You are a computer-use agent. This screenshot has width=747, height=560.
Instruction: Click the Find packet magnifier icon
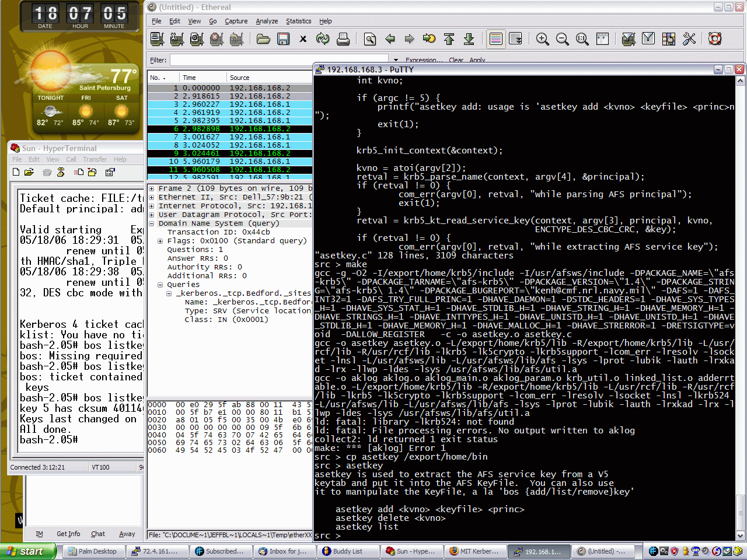point(370,39)
